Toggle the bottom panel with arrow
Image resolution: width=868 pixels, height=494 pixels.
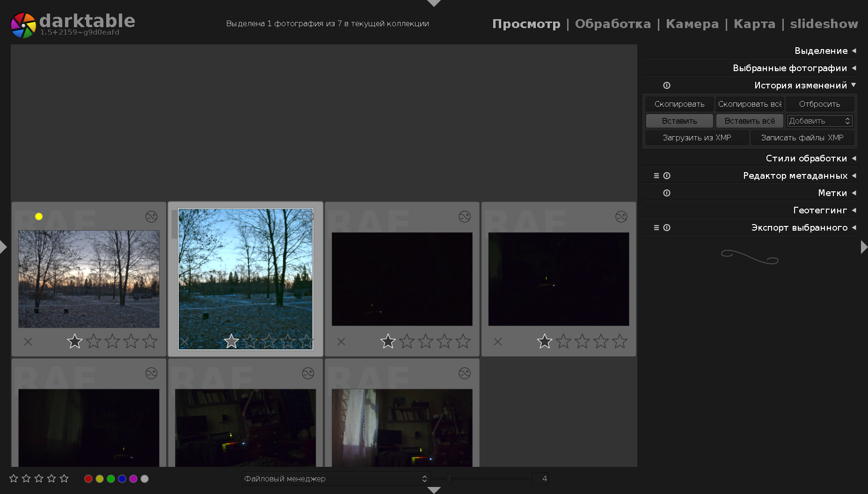coord(434,490)
